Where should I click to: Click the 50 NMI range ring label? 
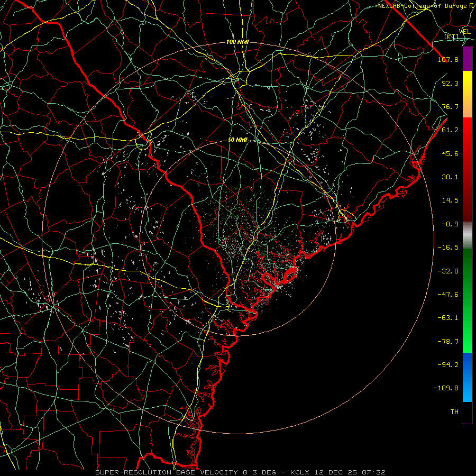pyautogui.click(x=237, y=140)
